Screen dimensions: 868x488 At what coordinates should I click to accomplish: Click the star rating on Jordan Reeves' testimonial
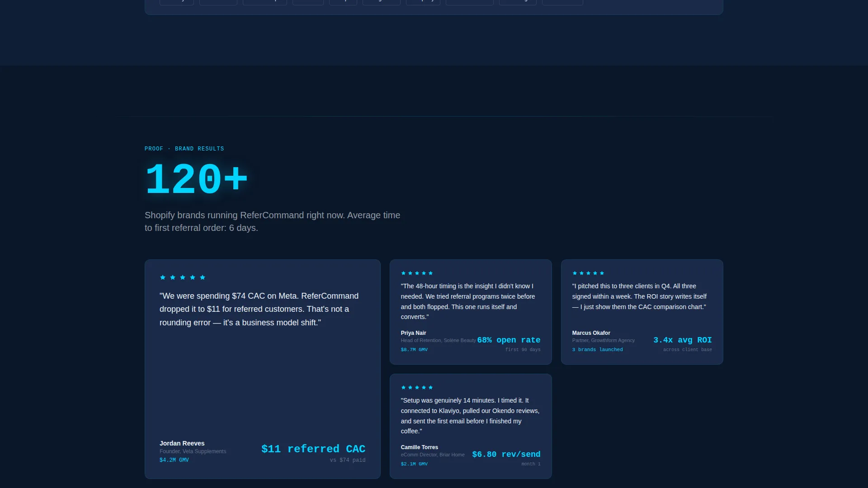pos(183,277)
